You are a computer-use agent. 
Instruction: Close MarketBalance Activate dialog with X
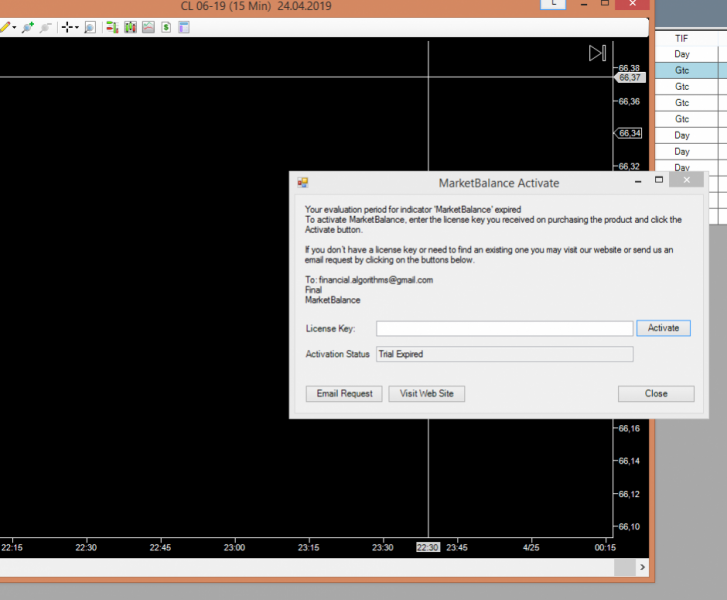coord(687,180)
